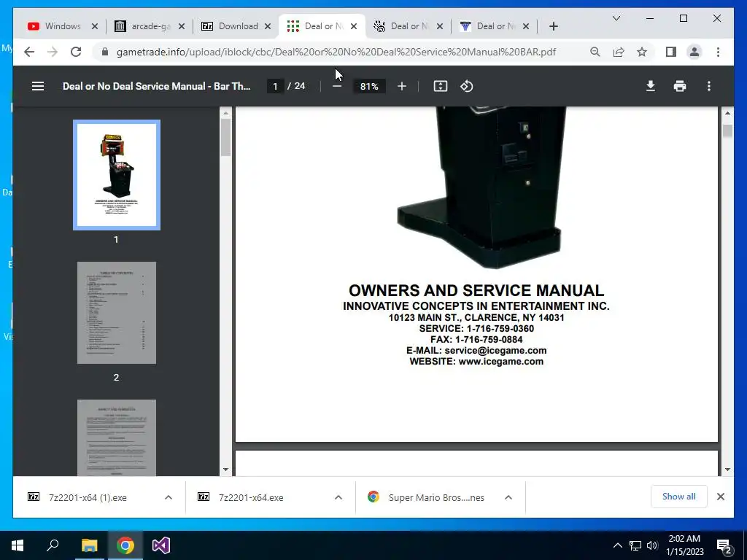Toggle the PDF sidebar menu icon
This screenshot has width=747, height=560.
coord(38,86)
